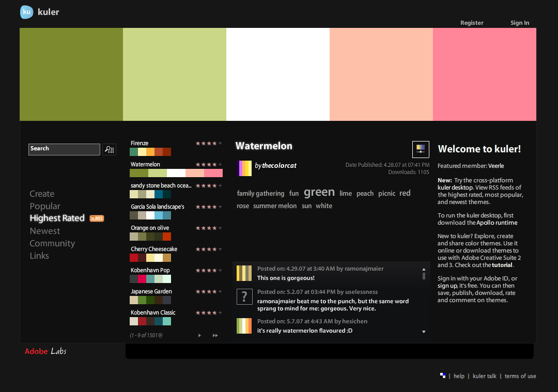Jump to last page double-arrow
The height and width of the screenshot is (392, 558).
pyautogui.click(x=215, y=335)
